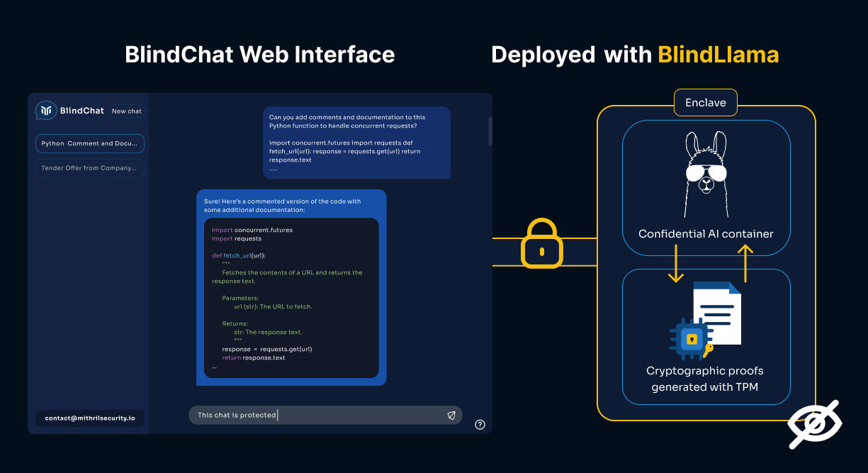Click the BlindChat shield logo icon
Screen dimensions: 868x473
click(x=46, y=111)
